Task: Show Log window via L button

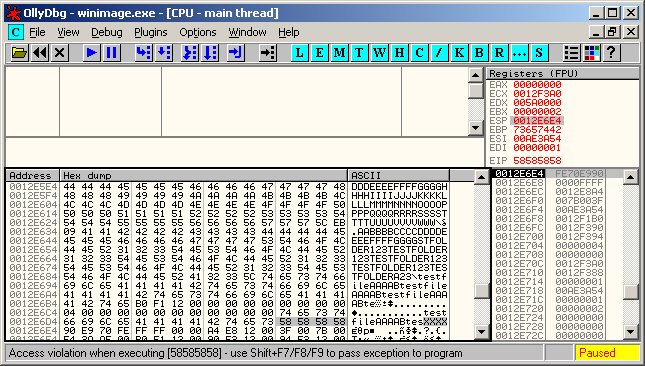Action: [299, 53]
